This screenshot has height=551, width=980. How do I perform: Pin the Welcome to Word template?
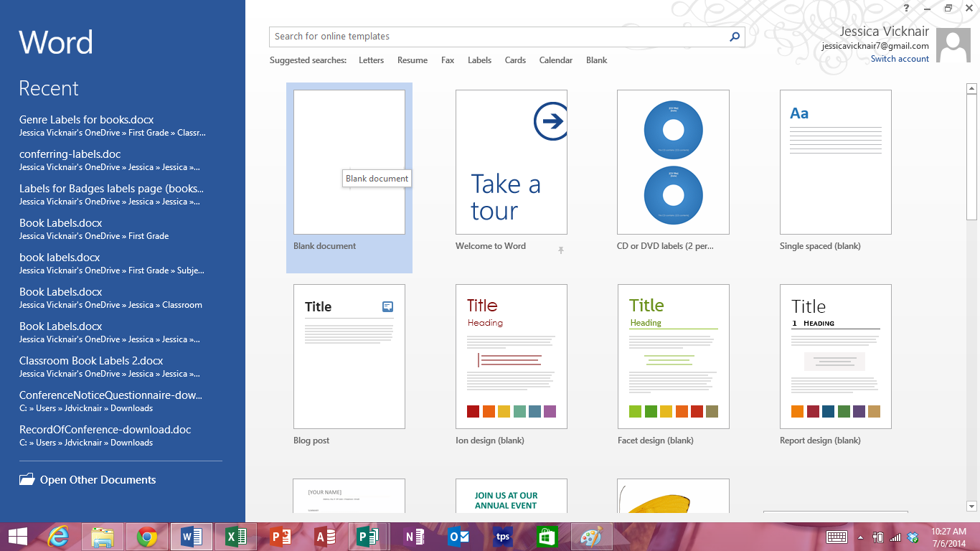560,249
